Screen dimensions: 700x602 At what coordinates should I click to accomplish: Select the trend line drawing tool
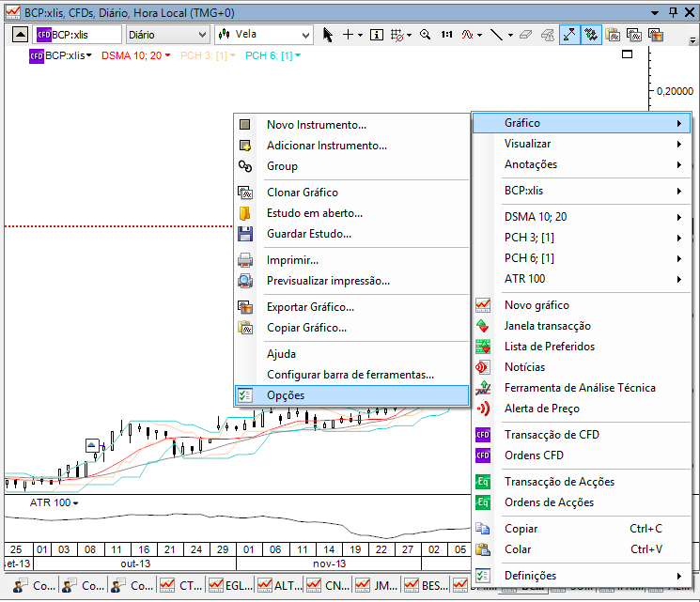(496, 35)
